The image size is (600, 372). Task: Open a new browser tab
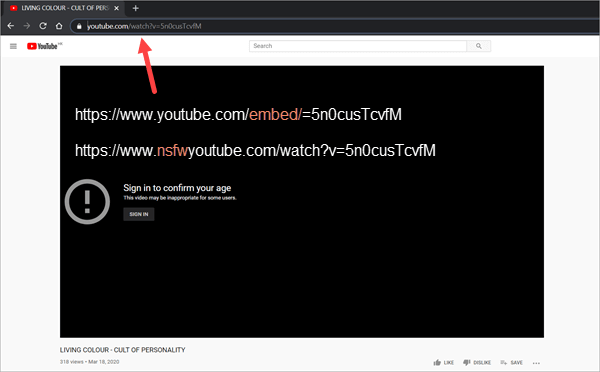135,8
